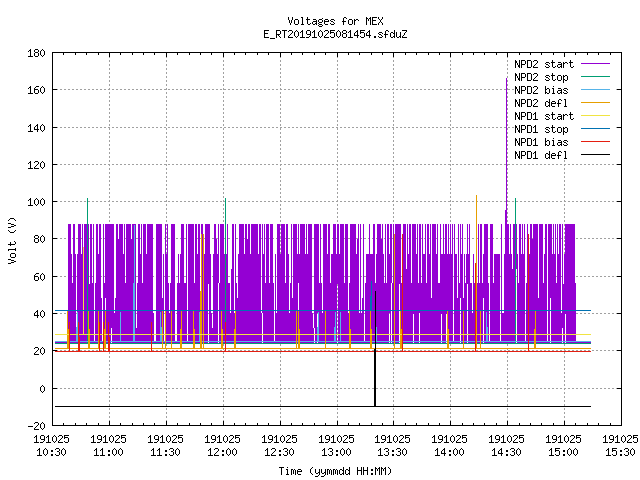Click the NPD1 stop legend label
Image resolution: width=640 pixels, height=480 pixels.
[x=541, y=129]
